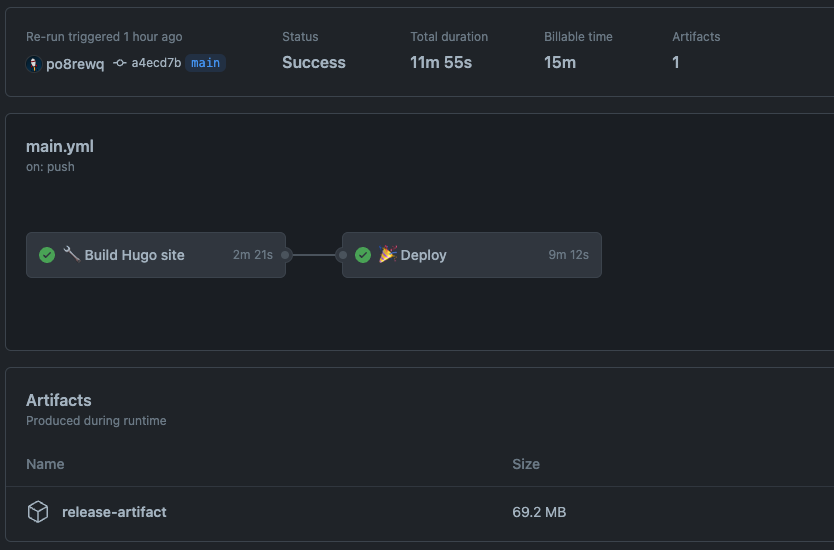The width and height of the screenshot is (834, 550).
Task: Open the Deploy job details
Action: 472,255
